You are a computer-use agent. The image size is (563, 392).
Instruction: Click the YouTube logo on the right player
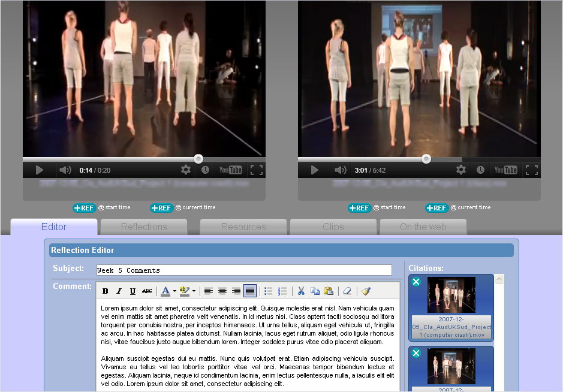tap(505, 170)
